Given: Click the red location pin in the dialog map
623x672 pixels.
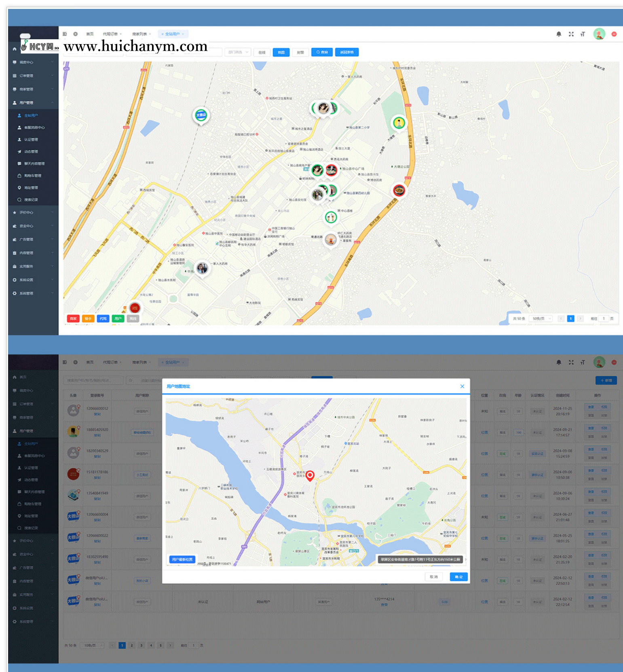Looking at the screenshot, I should (x=310, y=476).
